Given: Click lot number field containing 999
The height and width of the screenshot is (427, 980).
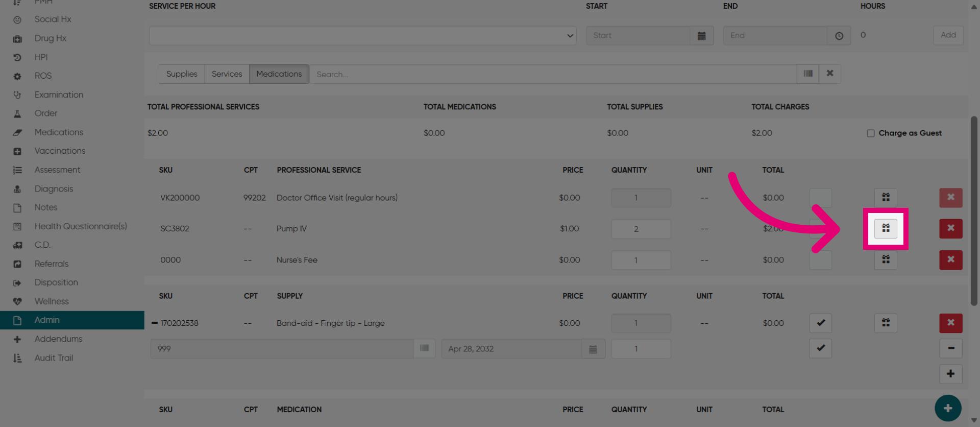Looking at the screenshot, I should [x=282, y=348].
